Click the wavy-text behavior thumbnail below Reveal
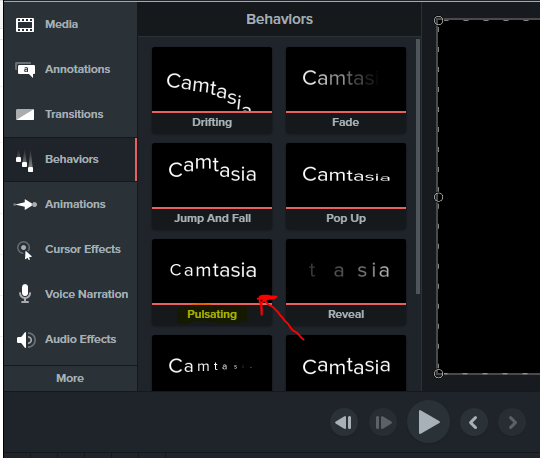The width and height of the screenshot is (540, 458). coord(346,363)
